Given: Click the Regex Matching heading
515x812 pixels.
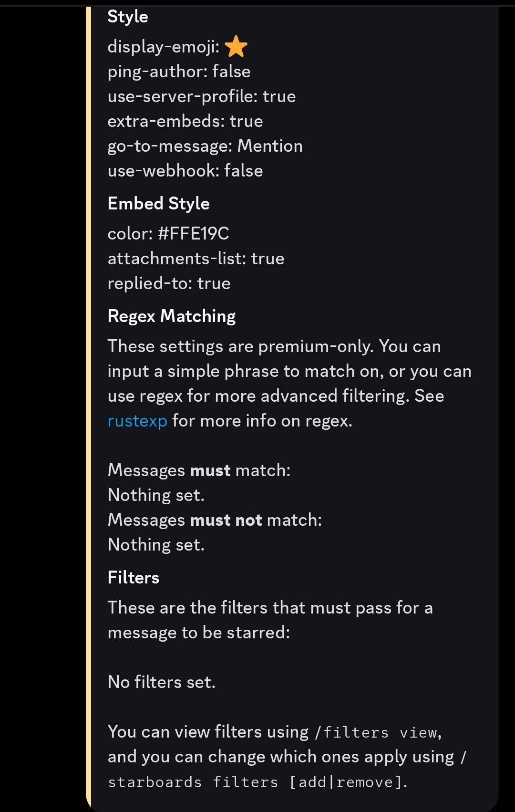Looking at the screenshot, I should (172, 316).
